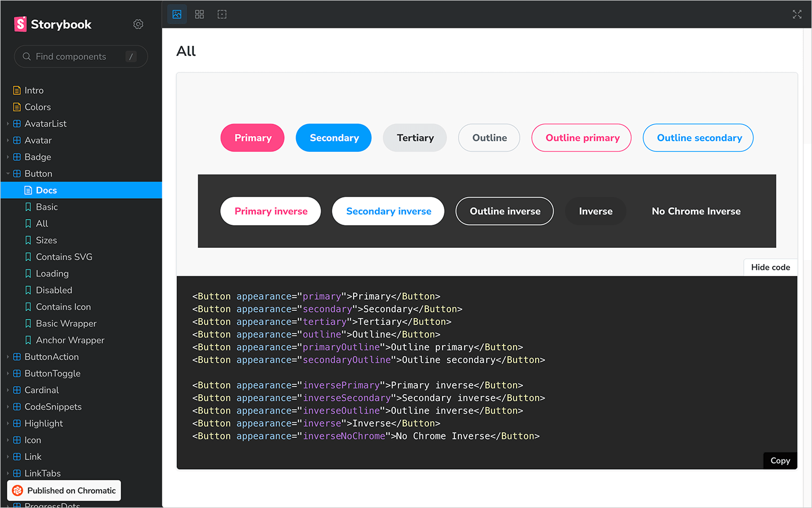The height and width of the screenshot is (508, 812).
Task: Click the Badge component icon
Action: tap(17, 157)
